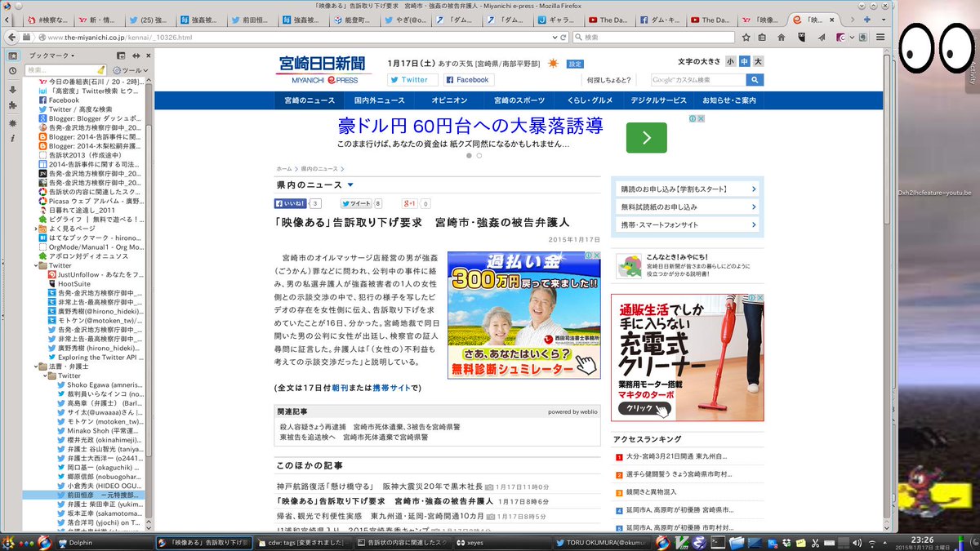Expand the 県内のニュース section dropdown arrow
Image resolution: width=980 pixels, height=551 pixels.
pos(350,185)
